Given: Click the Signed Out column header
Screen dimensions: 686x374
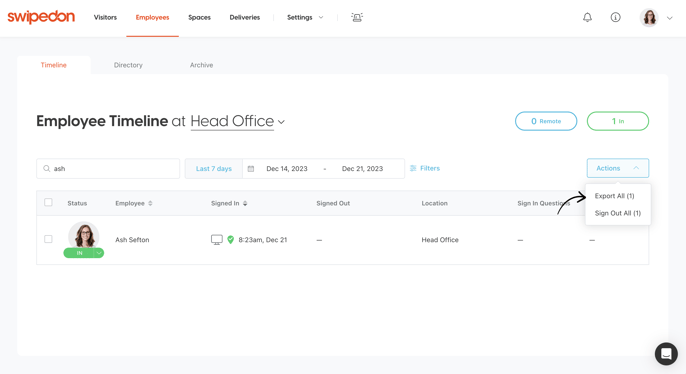Looking at the screenshot, I should (333, 203).
